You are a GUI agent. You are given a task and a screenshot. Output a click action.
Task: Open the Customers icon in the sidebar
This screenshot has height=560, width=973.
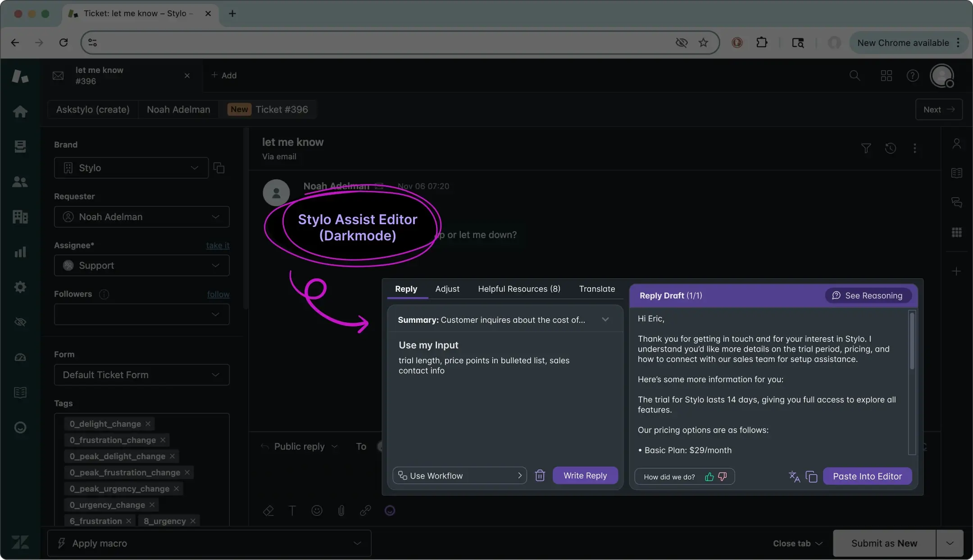point(20,181)
